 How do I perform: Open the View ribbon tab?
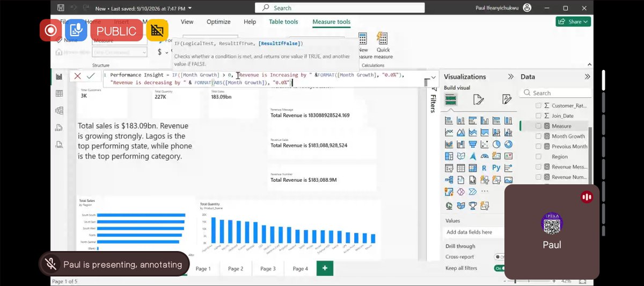pyautogui.click(x=187, y=22)
